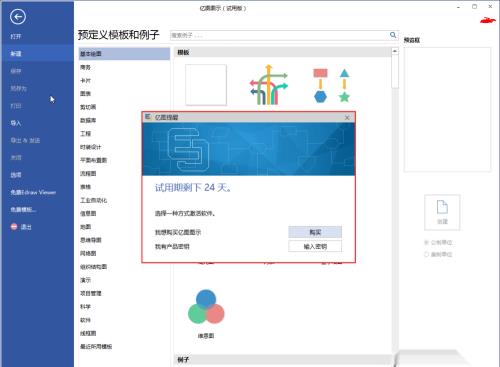Viewport: 500px width, 367px height.
Task: Click the search magnifier icon
Action: (393, 35)
